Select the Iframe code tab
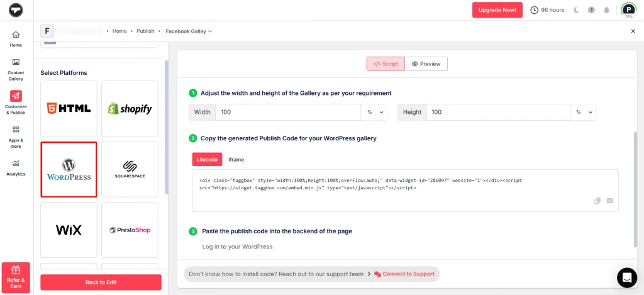Screen dimensions: 644x295 point(236,160)
